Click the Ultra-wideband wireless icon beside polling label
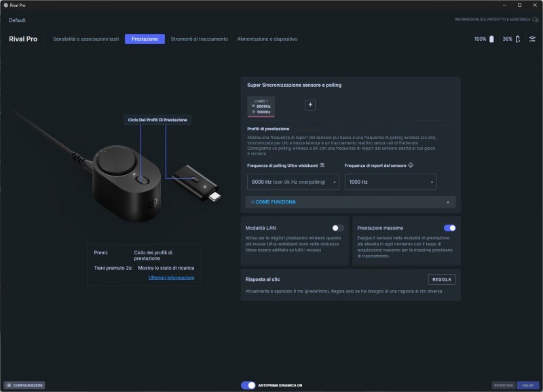The width and height of the screenshot is (543, 392). click(x=322, y=165)
